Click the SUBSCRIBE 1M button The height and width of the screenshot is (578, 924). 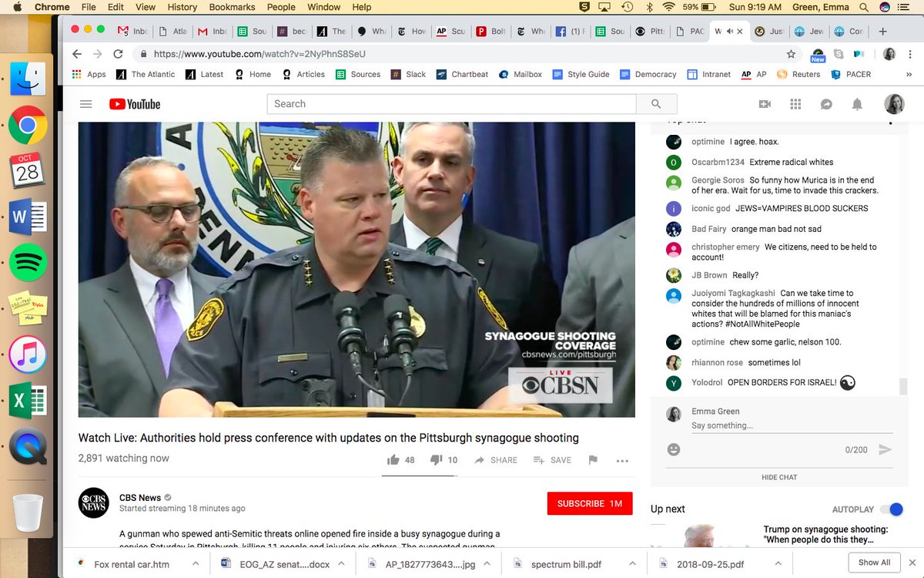(590, 503)
